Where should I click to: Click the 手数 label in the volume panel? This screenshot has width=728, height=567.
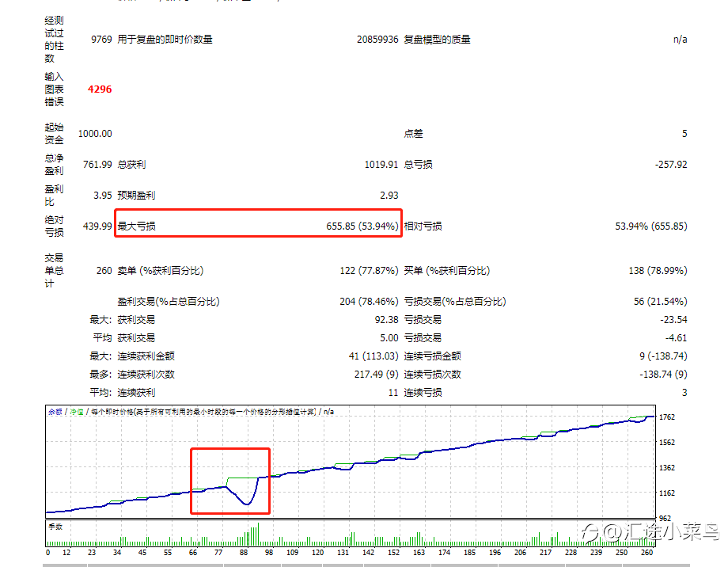[55, 527]
